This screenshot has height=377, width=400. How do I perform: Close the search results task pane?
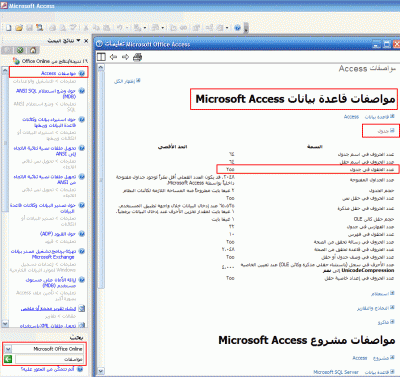click(86, 41)
